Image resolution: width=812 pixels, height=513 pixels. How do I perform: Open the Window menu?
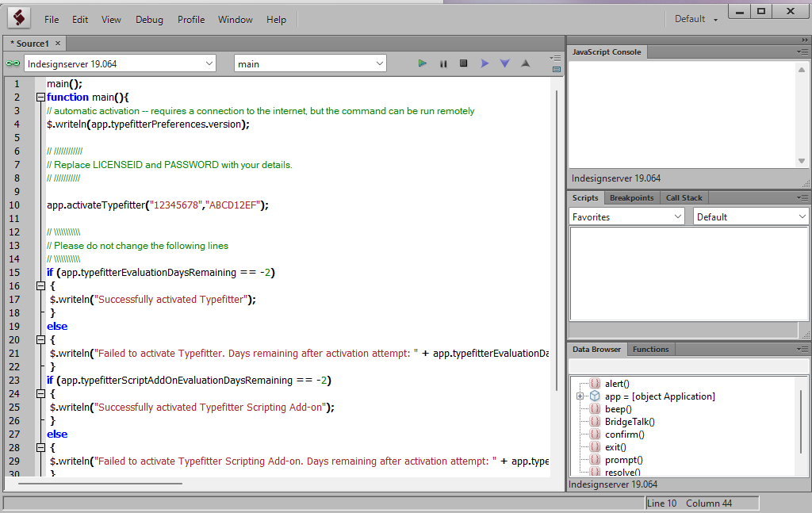(235, 20)
